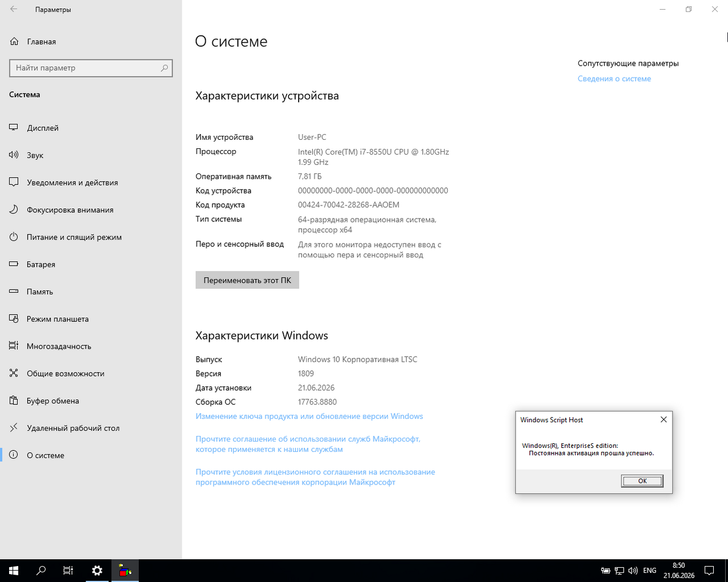The image size is (728, 582).
Task: Open Task View on taskbar
Action: pyautogui.click(x=69, y=571)
